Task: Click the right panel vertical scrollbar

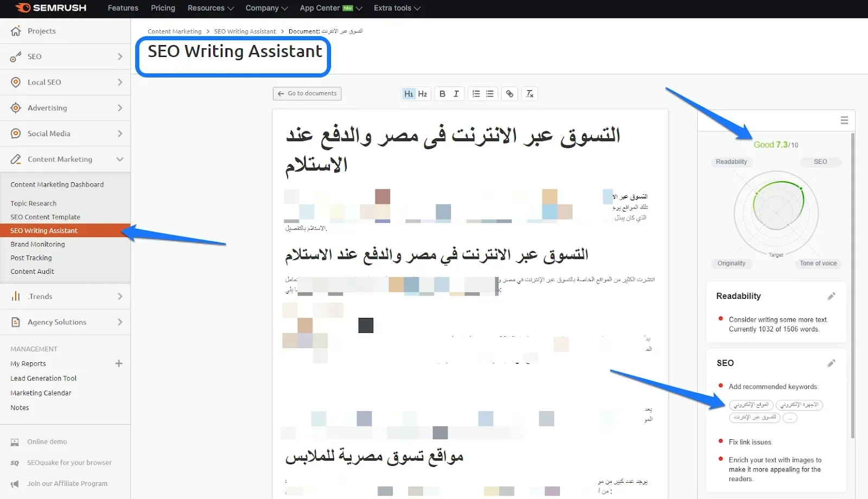Action: point(853,285)
